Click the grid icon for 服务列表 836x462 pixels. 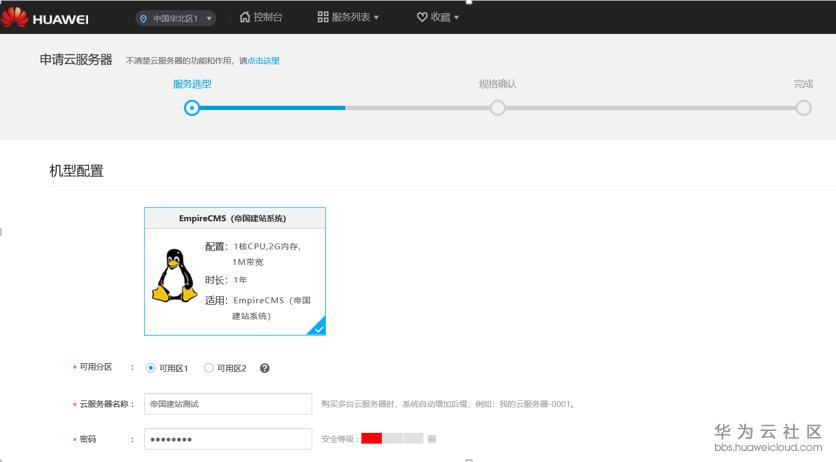tap(323, 17)
